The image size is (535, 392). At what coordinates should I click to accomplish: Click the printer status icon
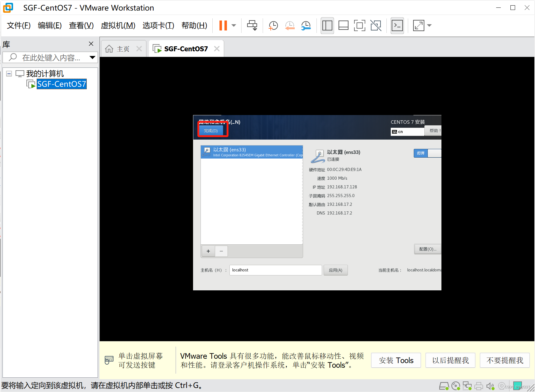click(479, 386)
